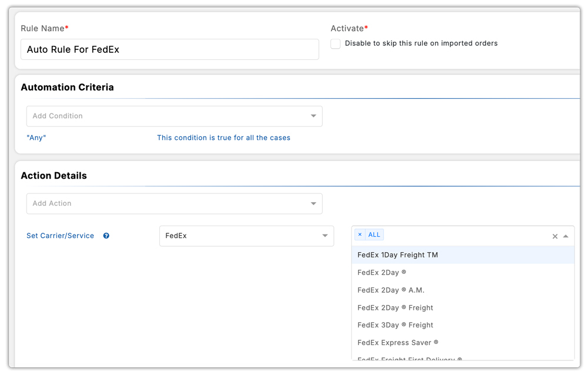Click the FedEx carrier dropdown arrow
The image size is (588, 375).
pos(325,236)
